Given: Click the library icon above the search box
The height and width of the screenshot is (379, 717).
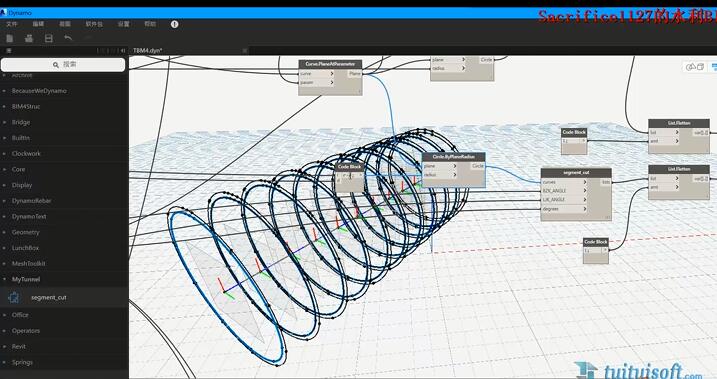Looking at the screenshot, I should [9, 50].
